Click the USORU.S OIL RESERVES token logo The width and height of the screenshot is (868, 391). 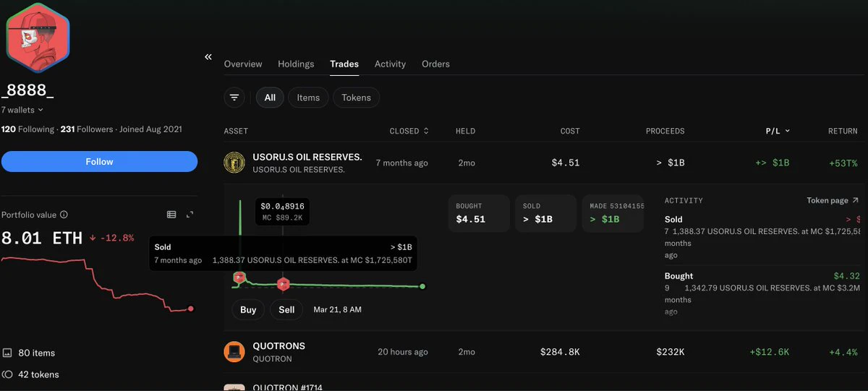click(234, 163)
